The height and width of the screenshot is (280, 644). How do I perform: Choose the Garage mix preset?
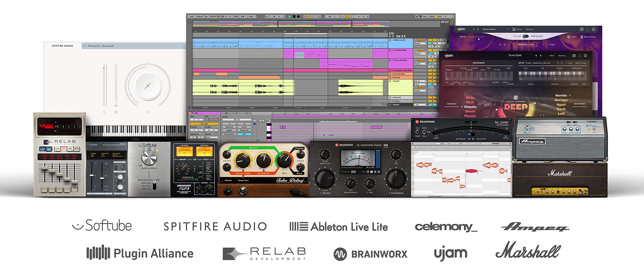pos(561,100)
